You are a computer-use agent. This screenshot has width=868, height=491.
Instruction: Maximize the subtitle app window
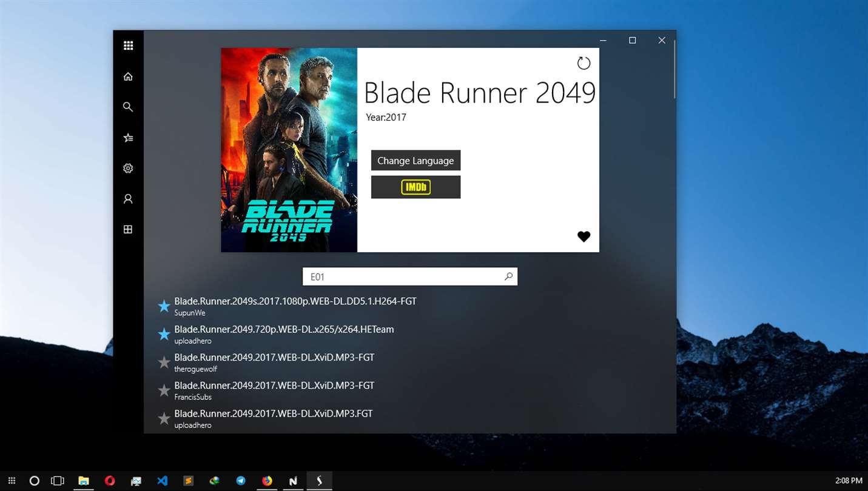[632, 40]
